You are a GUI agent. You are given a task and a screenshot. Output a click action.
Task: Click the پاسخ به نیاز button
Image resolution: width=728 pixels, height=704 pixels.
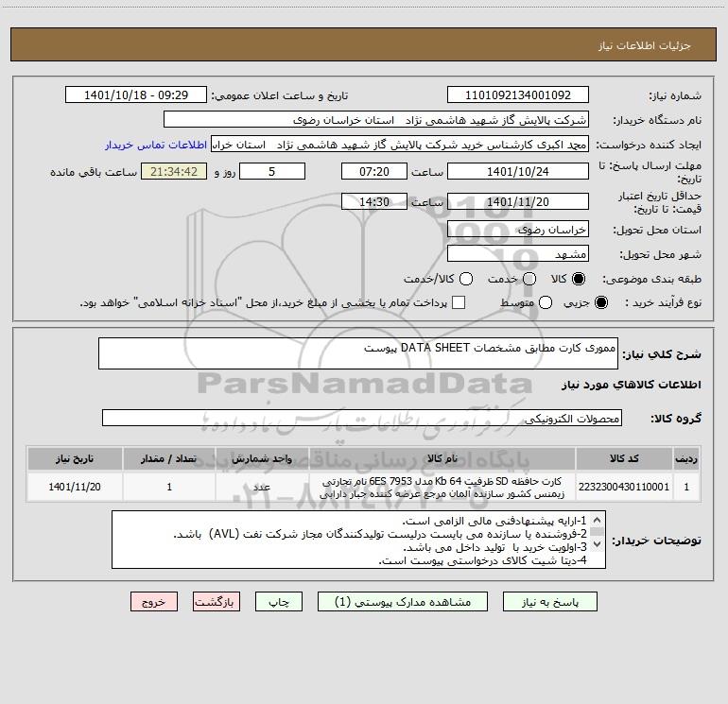[x=549, y=602]
